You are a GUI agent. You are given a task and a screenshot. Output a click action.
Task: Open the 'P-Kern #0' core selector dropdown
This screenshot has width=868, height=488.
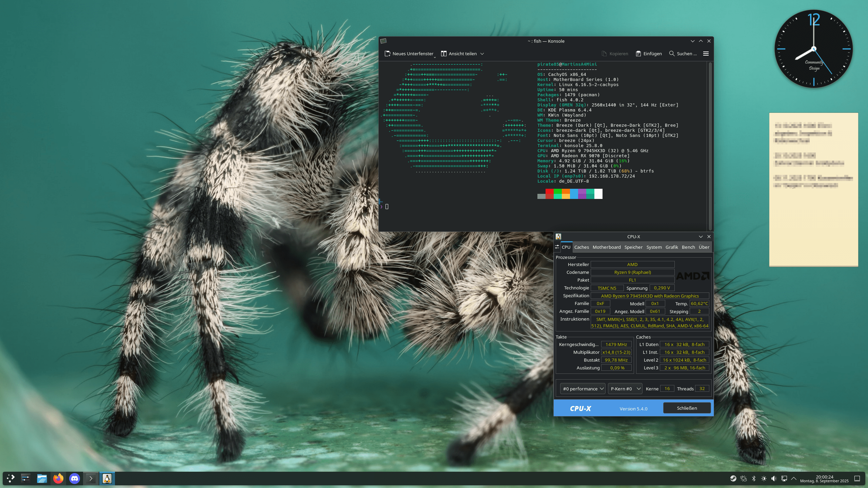click(625, 389)
